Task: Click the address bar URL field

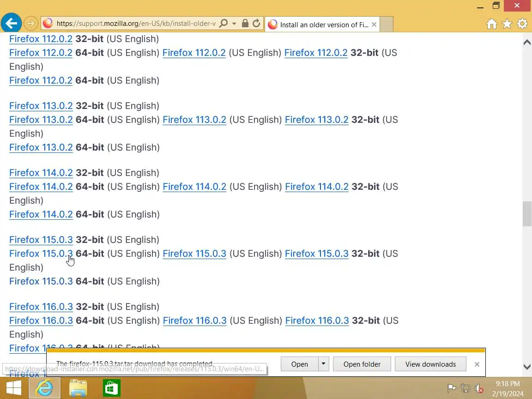Action: click(x=136, y=24)
